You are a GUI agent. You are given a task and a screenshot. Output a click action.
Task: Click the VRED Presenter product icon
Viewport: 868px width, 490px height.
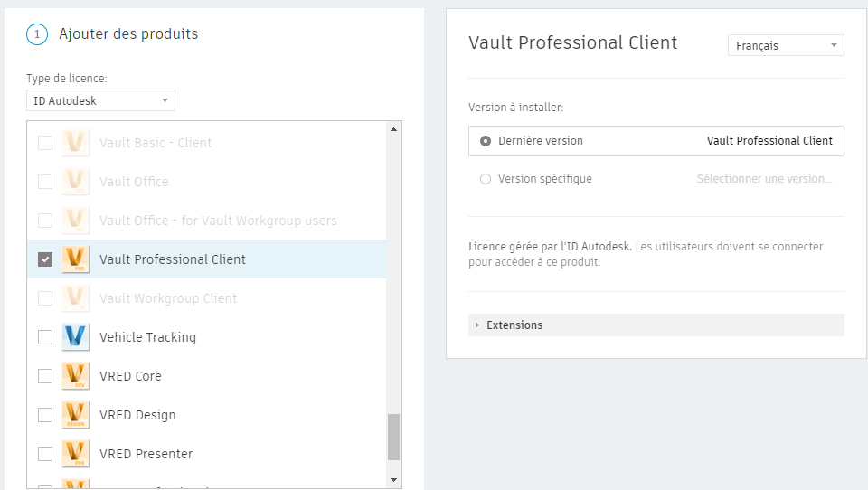75,454
